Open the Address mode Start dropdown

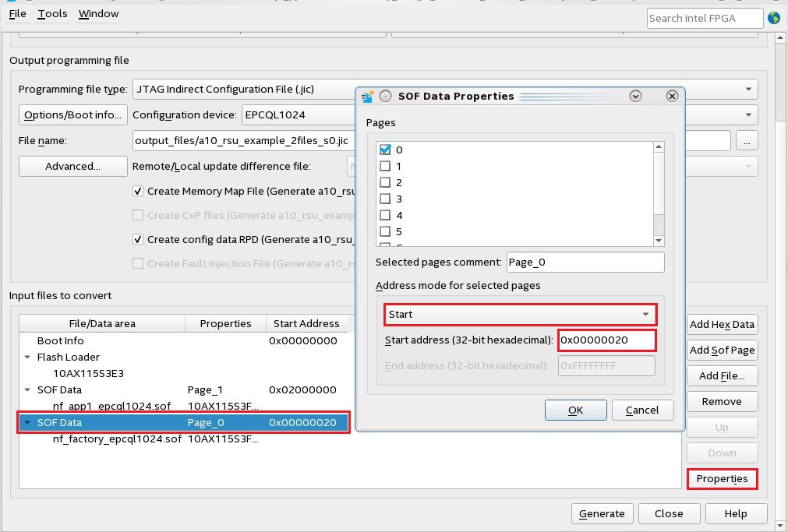coord(520,315)
